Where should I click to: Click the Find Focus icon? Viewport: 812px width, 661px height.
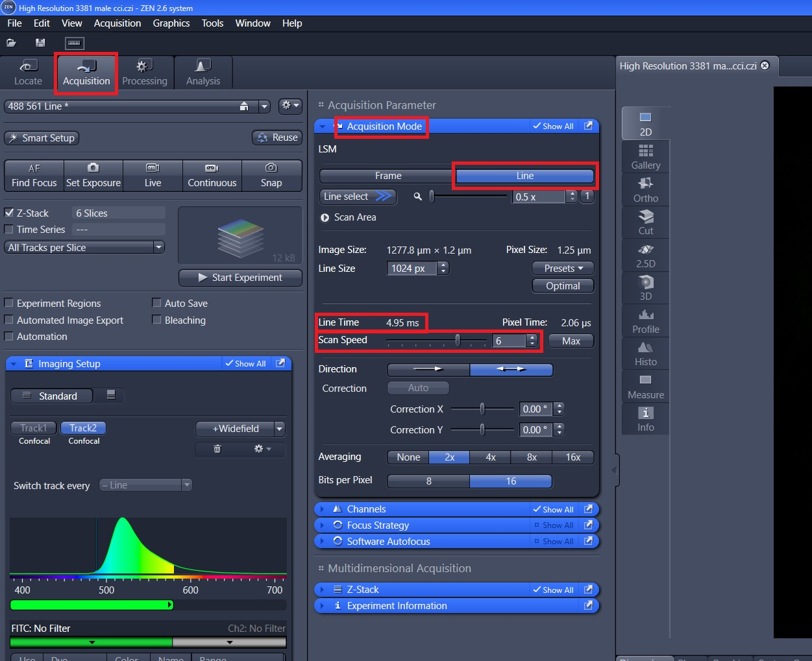pos(34,168)
